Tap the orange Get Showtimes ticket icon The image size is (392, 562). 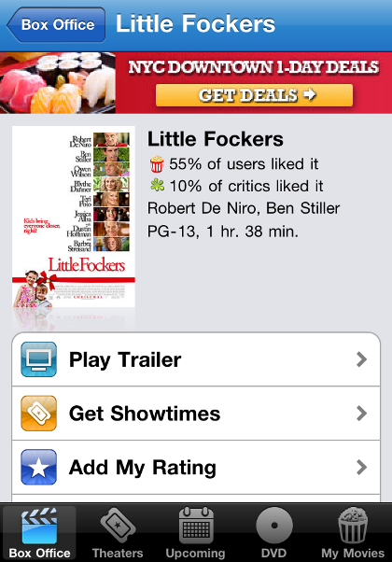point(38,414)
